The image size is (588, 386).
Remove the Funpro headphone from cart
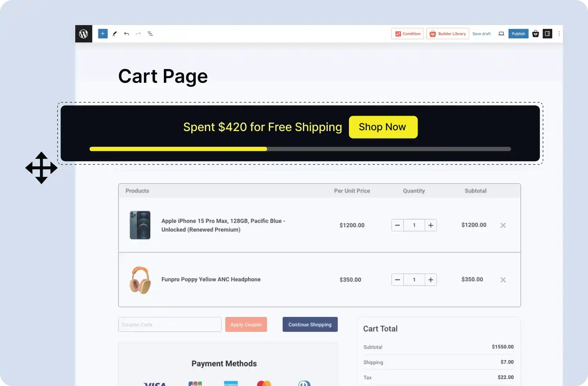(503, 280)
